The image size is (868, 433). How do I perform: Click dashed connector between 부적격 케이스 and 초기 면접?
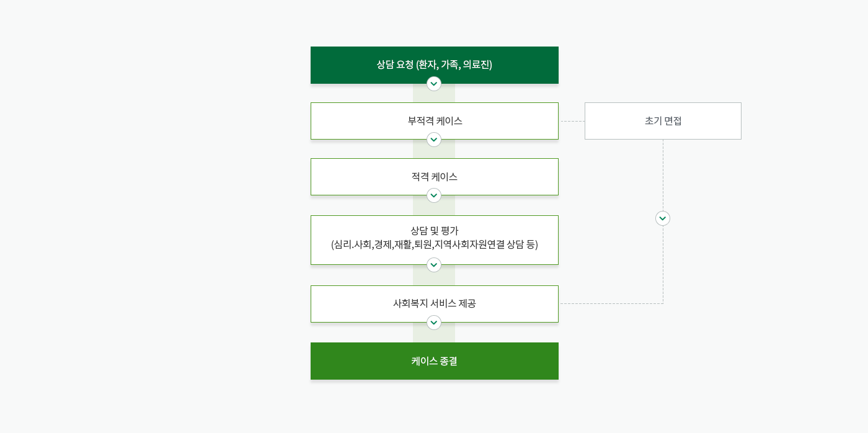(x=572, y=121)
